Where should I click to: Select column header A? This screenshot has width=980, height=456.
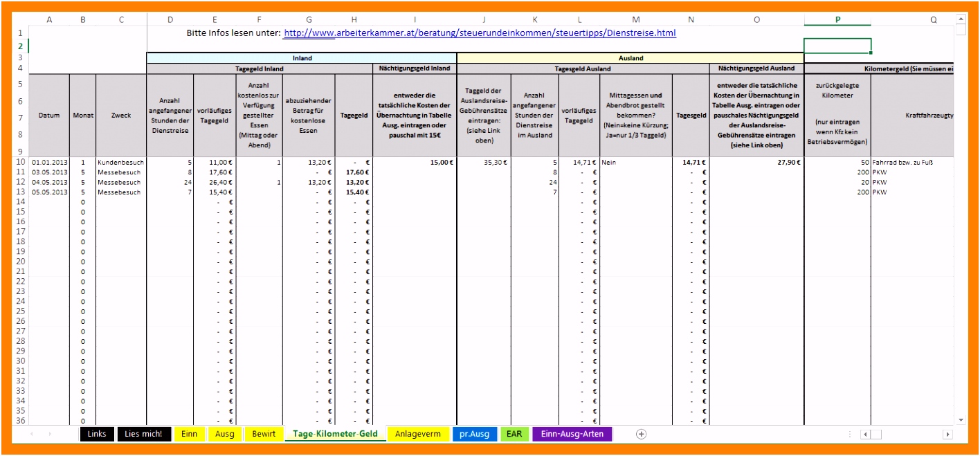49,19
